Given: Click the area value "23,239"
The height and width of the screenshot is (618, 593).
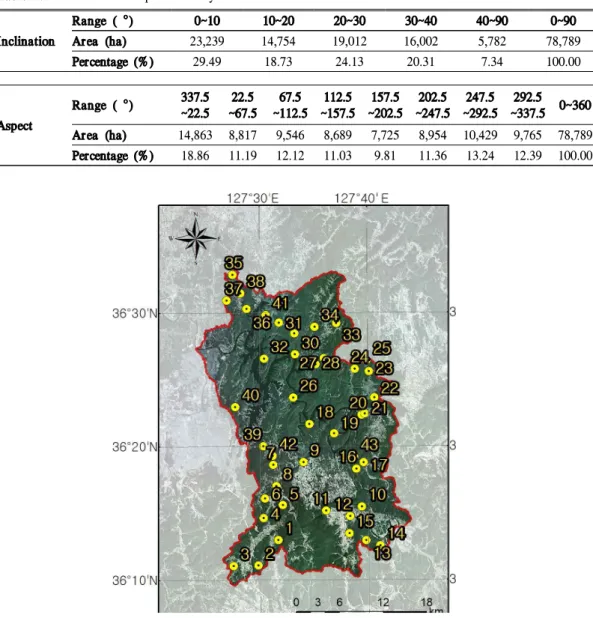Looking at the screenshot, I should [x=207, y=41].
